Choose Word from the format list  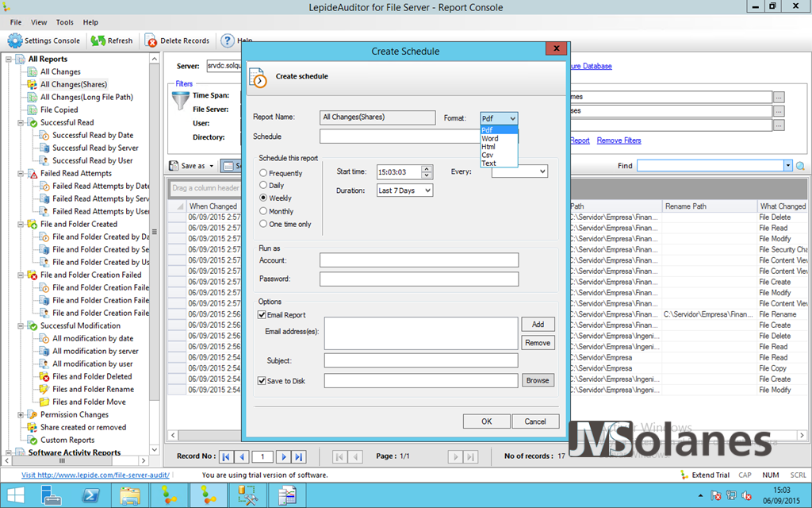(500, 138)
